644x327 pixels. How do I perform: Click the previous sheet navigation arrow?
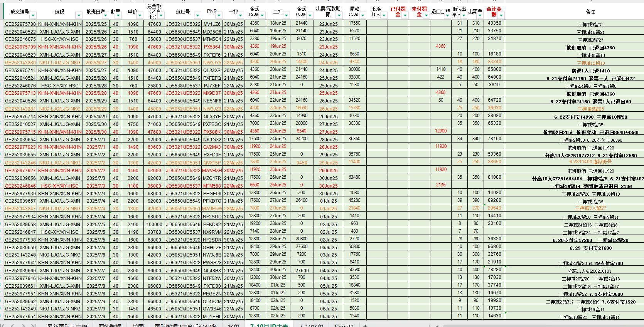coord(13,325)
